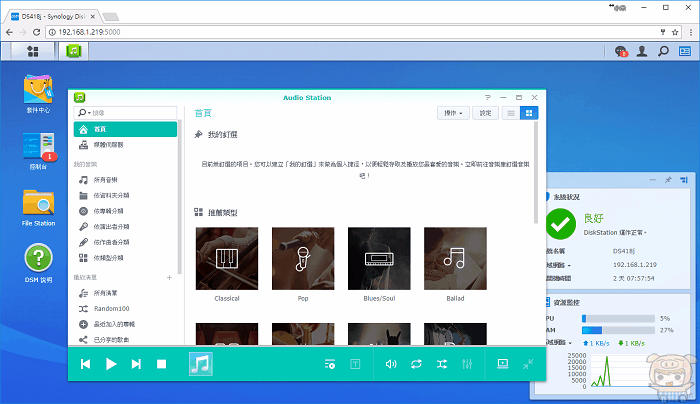Open the shared songs sidebar item
This screenshot has height=404, width=700.
coord(125,340)
